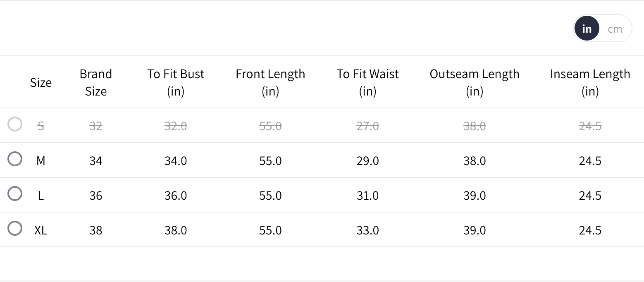
Task: Click the To Fit Bust column header
Action: [x=176, y=82]
